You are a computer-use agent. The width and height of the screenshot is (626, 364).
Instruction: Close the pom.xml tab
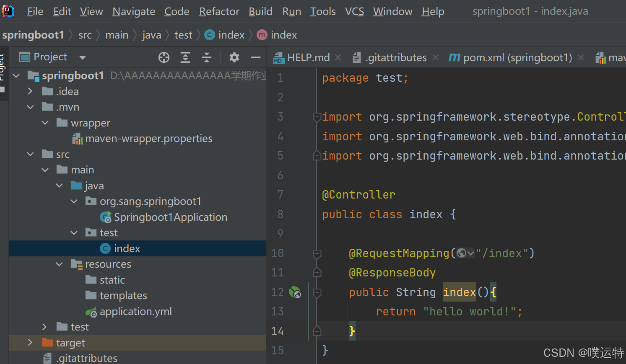coord(581,57)
